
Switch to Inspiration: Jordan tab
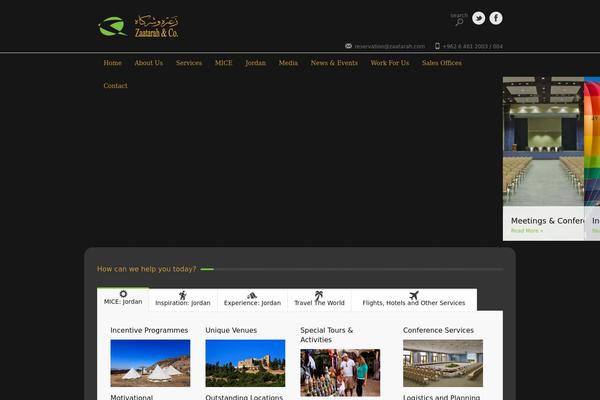183,300
